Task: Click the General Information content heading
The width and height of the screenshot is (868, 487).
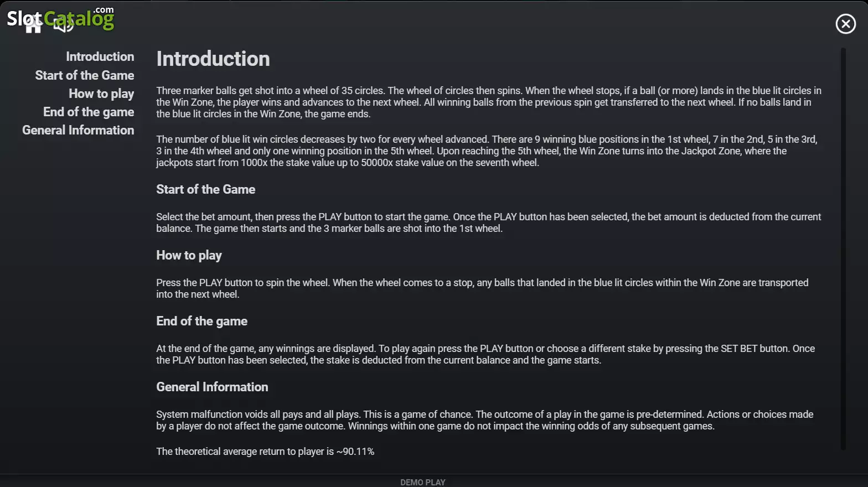Action: [x=212, y=387]
